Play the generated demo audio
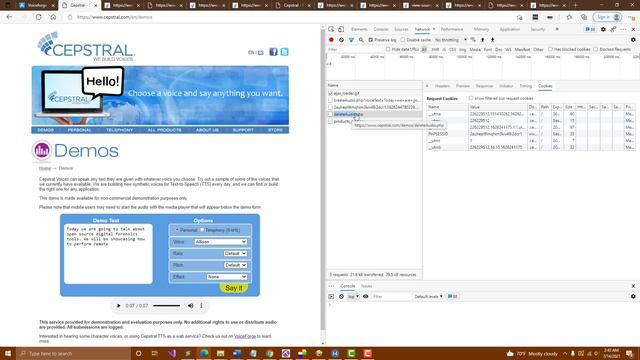The image size is (640, 360). click(x=119, y=306)
